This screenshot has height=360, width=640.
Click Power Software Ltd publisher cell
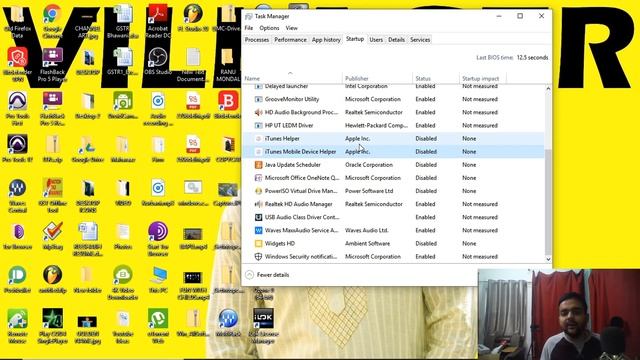click(x=369, y=191)
